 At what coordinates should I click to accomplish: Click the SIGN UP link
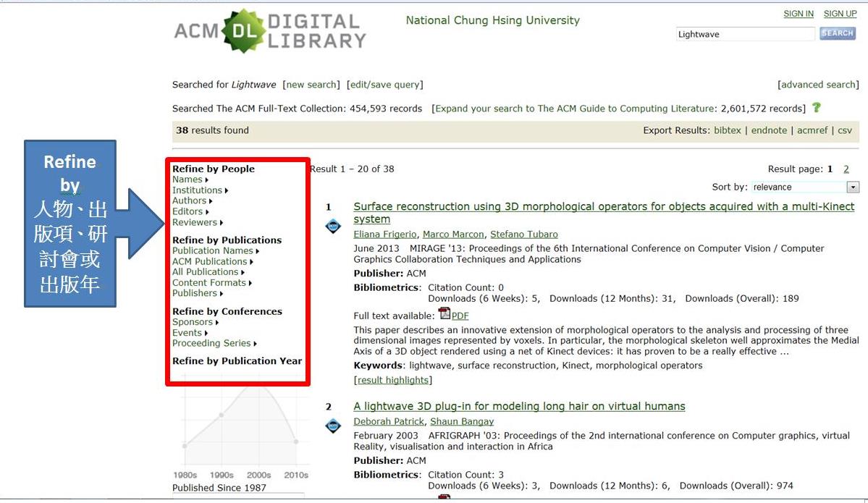coord(840,14)
